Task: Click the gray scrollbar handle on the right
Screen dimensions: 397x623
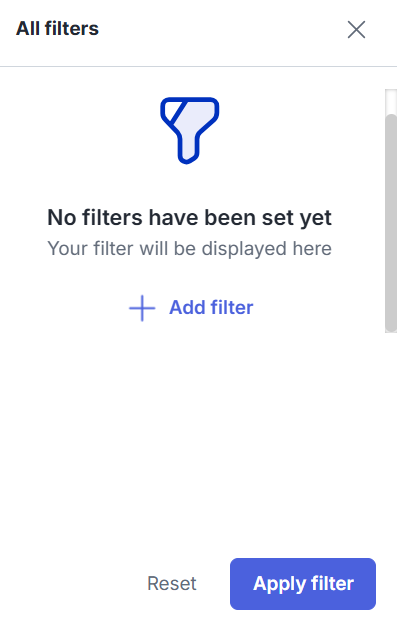Action: pos(391,222)
